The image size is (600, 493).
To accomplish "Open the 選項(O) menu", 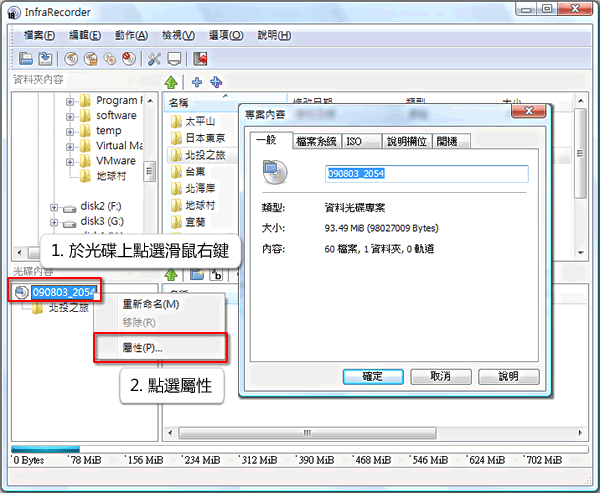I will point(226,36).
